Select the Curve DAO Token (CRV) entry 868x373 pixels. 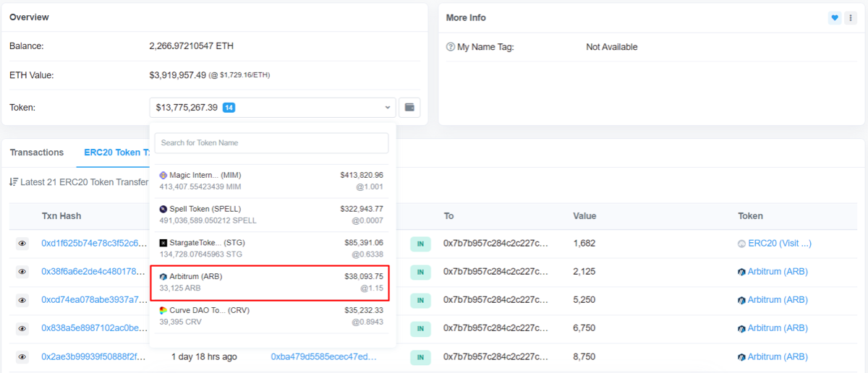tap(271, 316)
